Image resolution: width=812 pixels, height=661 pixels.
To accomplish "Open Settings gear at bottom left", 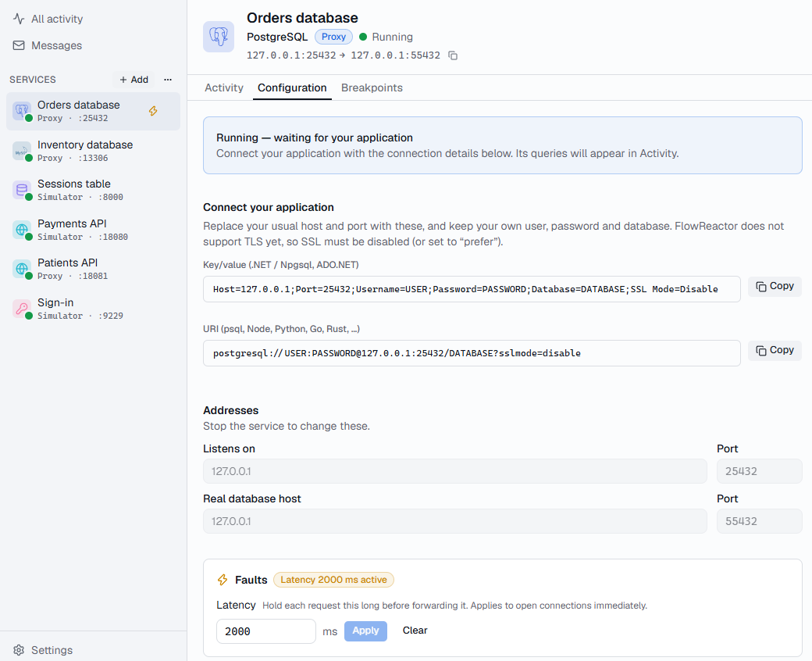I will click(43, 650).
